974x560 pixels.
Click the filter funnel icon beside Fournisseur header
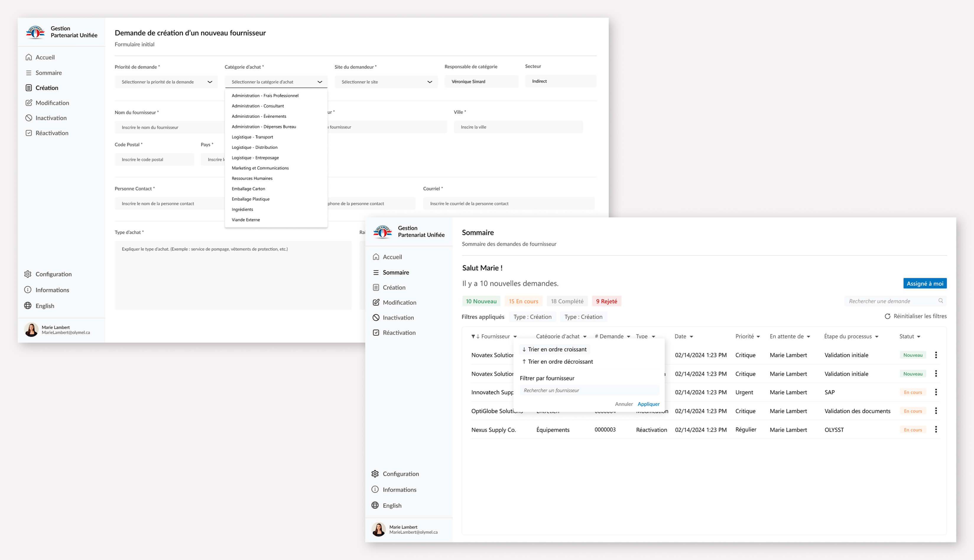click(x=473, y=336)
